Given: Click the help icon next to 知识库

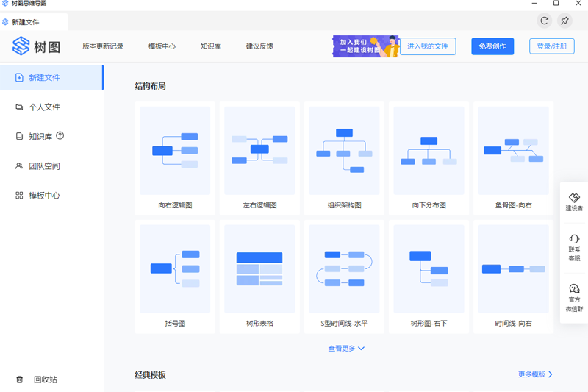Looking at the screenshot, I should coord(60,136).
